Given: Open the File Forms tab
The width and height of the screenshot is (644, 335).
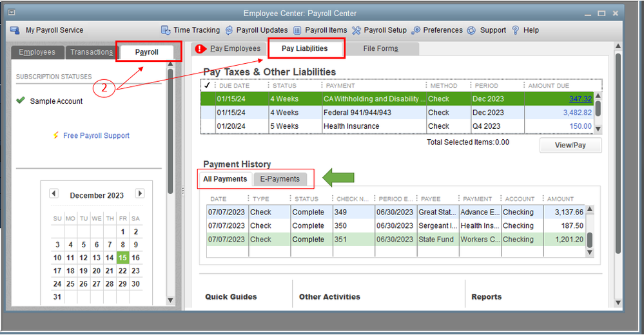Looking at the screenshot, I should 381,48.
